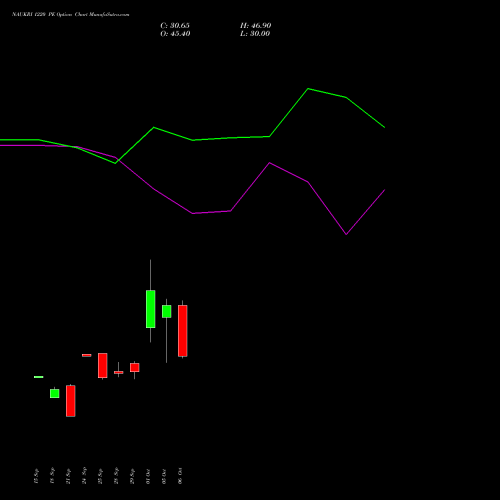Select the 01 Oct date label
The width and height of the screenshot is (500, 500).
tap(148, 476)
